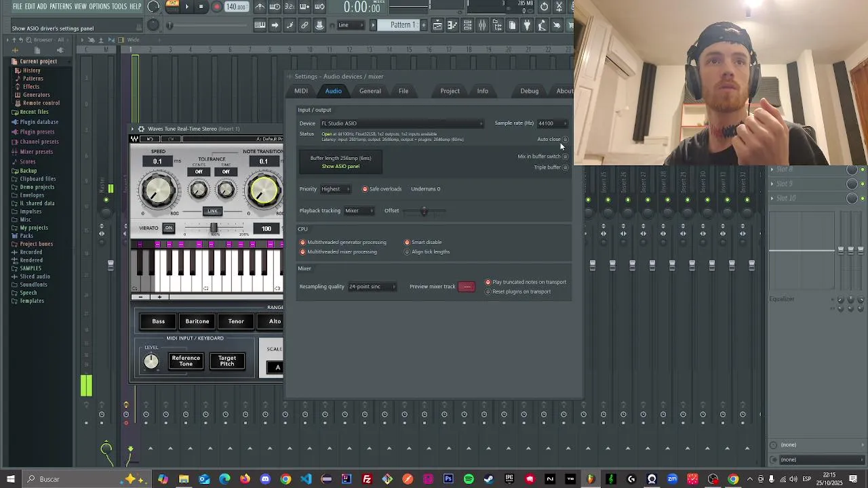Open the Priority Highest dropdown
Image resolution: width=868 pixels, height=488 pixels.
click(336, 189)
